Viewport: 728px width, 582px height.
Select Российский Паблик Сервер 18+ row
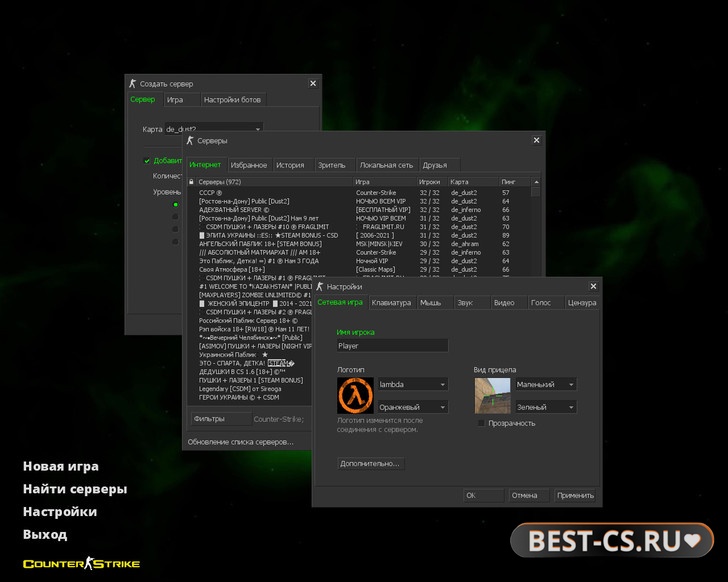(250, 321)
